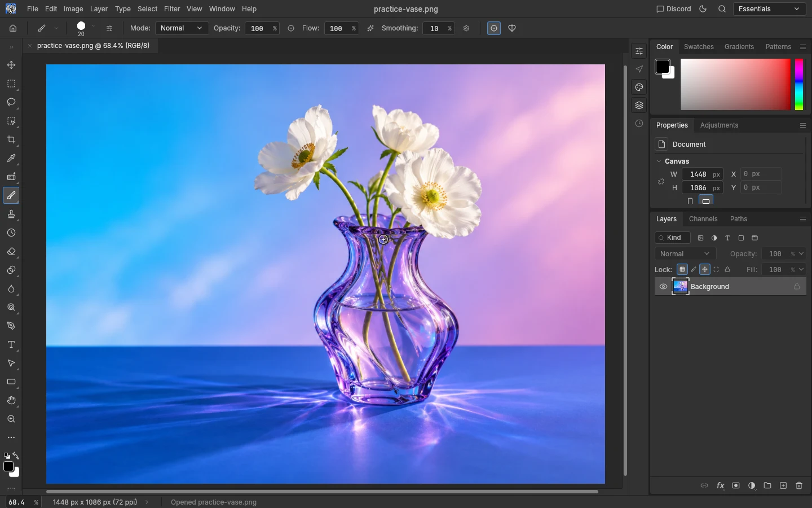Open the Layers panel from side dock
Viewport: 812px width, 508px height.
click(x=639, y=106)
